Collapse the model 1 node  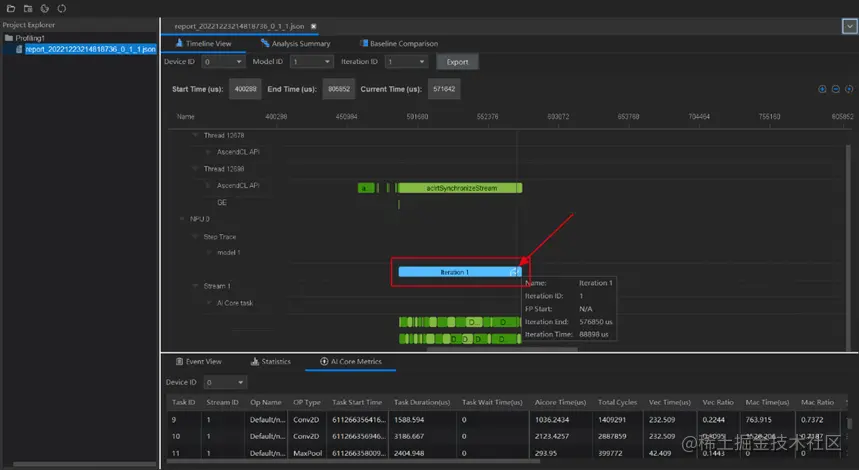click(208, 253)
